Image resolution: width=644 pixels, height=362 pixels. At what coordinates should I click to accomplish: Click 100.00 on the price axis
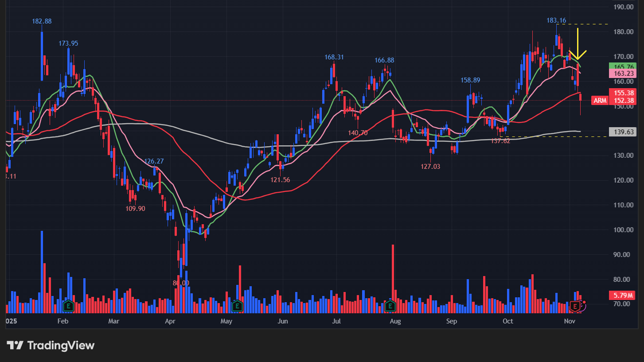pos(624,230)
